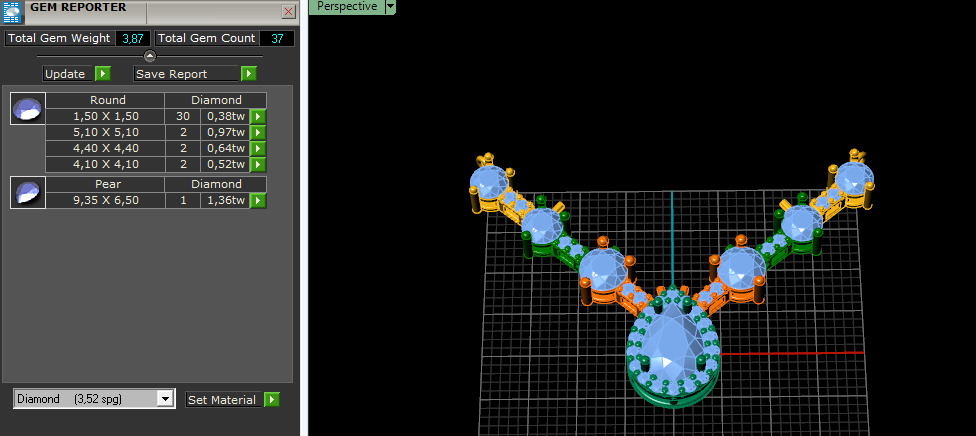Open the Diamond (3,52 spg) material dropdown
This screenshot has height=436, width=976.
tap(165, 399)
